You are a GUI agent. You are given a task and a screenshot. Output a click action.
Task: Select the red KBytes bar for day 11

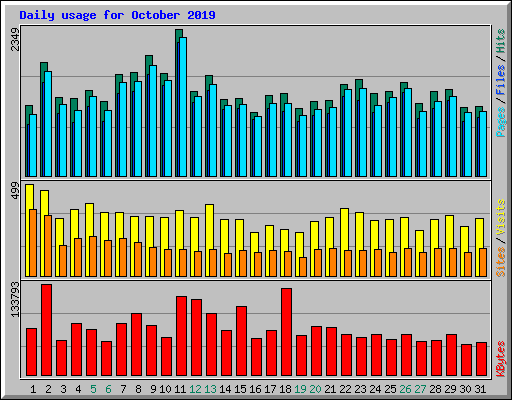tap(181, 336)
